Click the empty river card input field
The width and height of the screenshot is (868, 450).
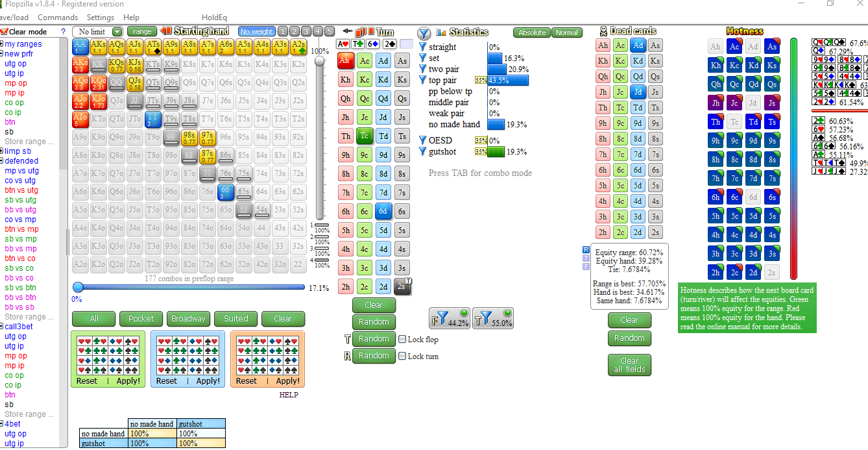[406, 44]
